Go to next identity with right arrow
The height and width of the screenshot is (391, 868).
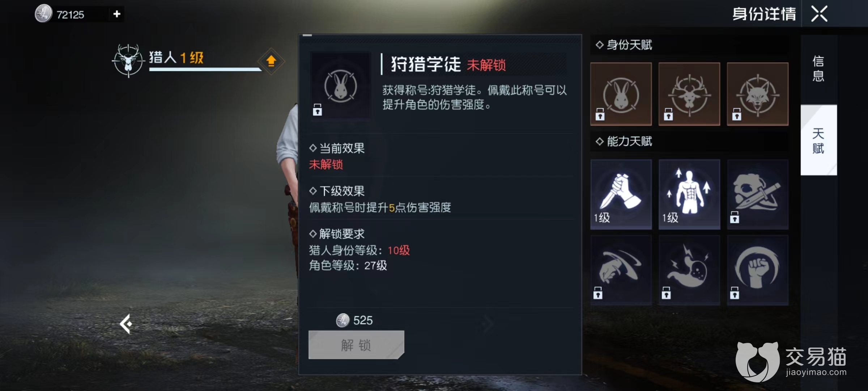click(x=488, y=323)
